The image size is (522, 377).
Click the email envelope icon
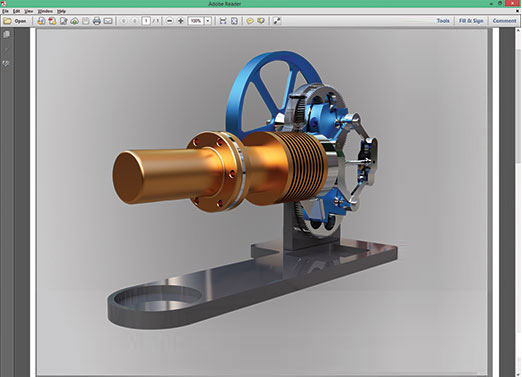pos(108,21)
